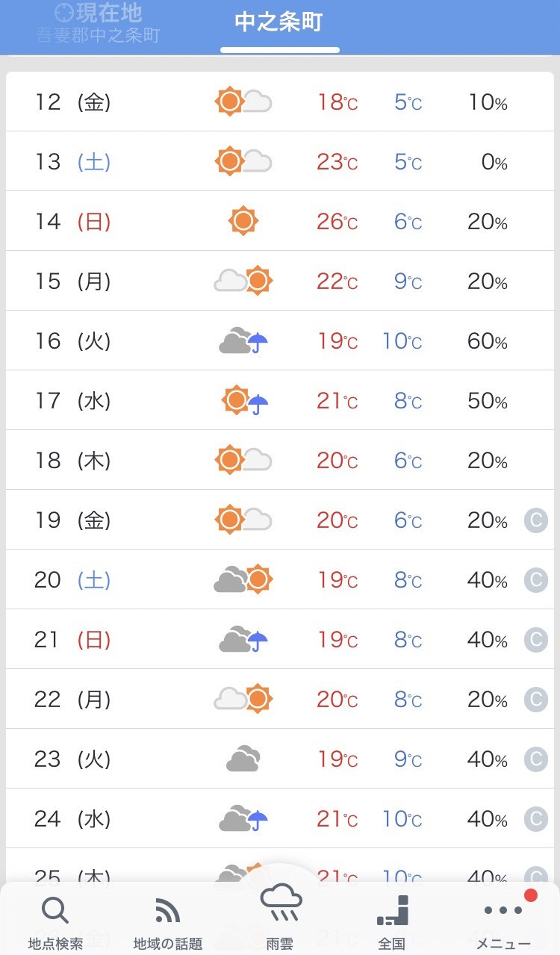Tap the cloud-umbrella icon for 16 (火)
Image resolution: width=560 pixels, height=955 pixels.
pyautogui.click(x=243, y=340)
